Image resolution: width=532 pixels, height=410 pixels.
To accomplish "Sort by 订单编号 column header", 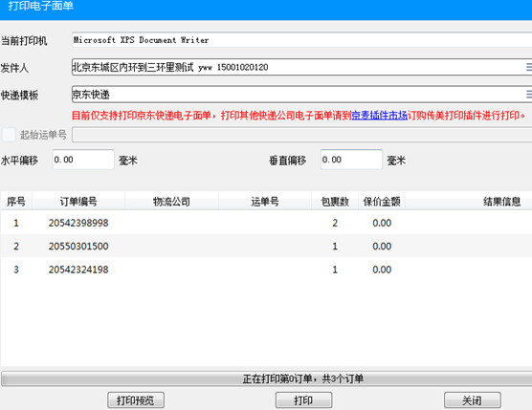I will pos(78,202).
